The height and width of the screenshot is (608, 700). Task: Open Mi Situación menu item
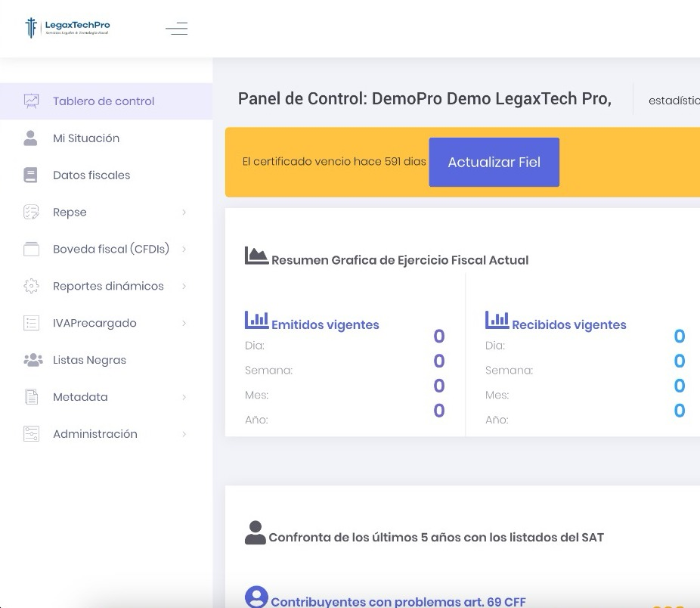pos(86,138)
